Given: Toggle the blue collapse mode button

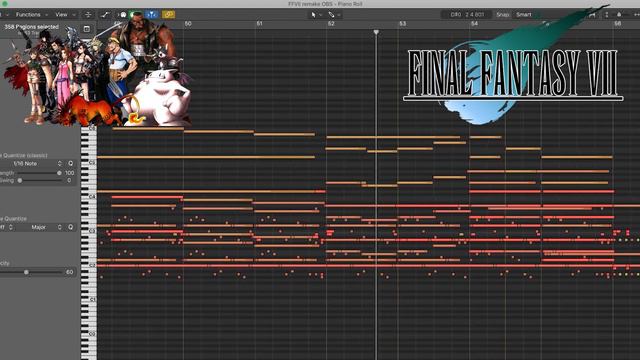Looking at the screenshot, I should 151,15.
